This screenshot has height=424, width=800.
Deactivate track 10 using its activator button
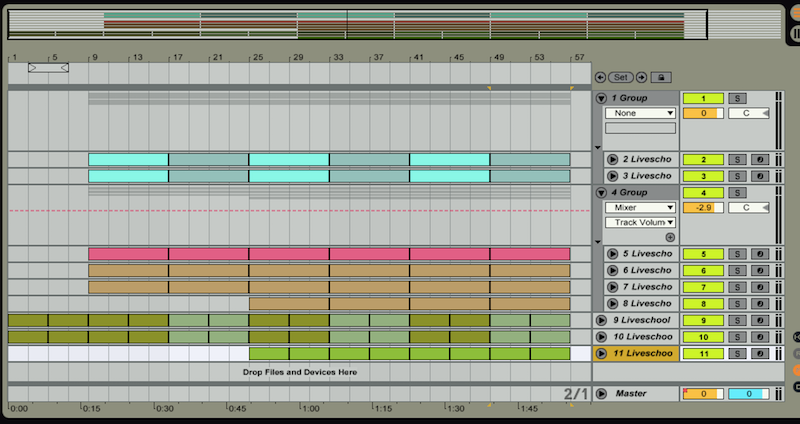click(703, 337)
